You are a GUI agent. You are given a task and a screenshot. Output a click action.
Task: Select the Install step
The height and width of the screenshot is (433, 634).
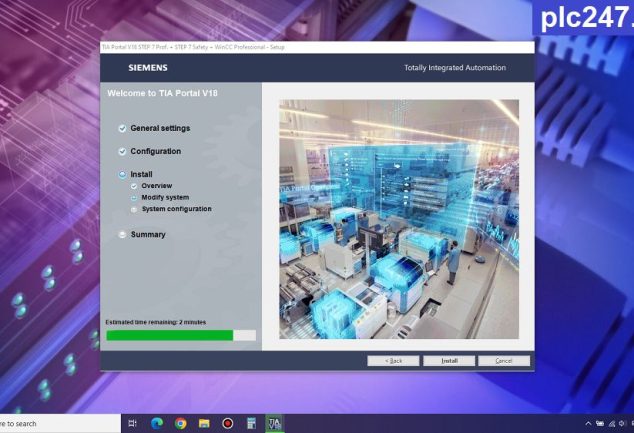click(141, 174)
